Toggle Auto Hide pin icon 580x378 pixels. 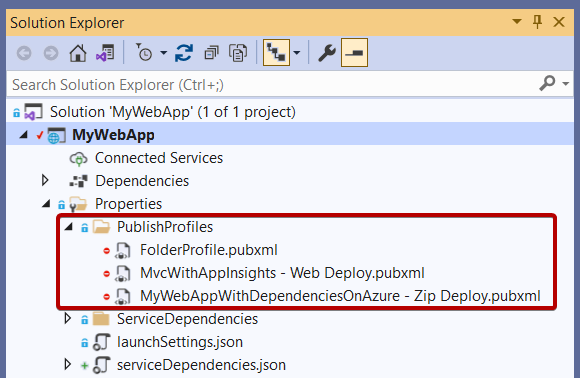[537, 22]
